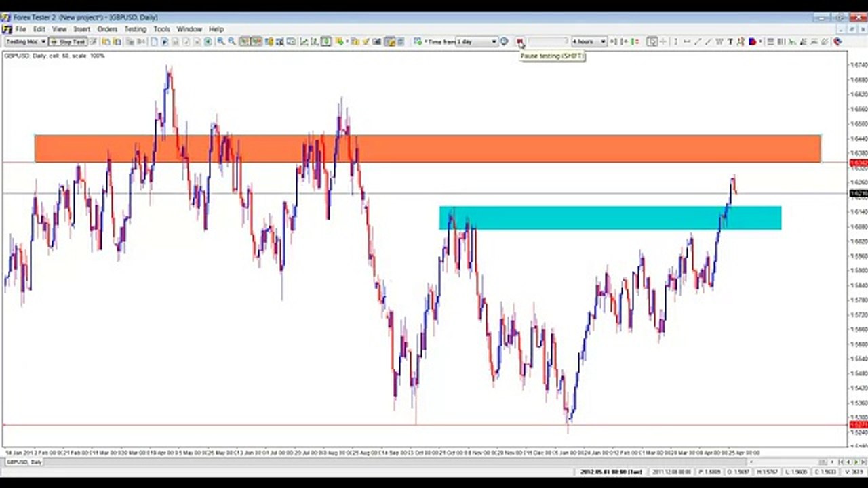This screenshot has height=488, width=868.
Task: Select the trend line drawing tool
Action: tap(698, 42)
